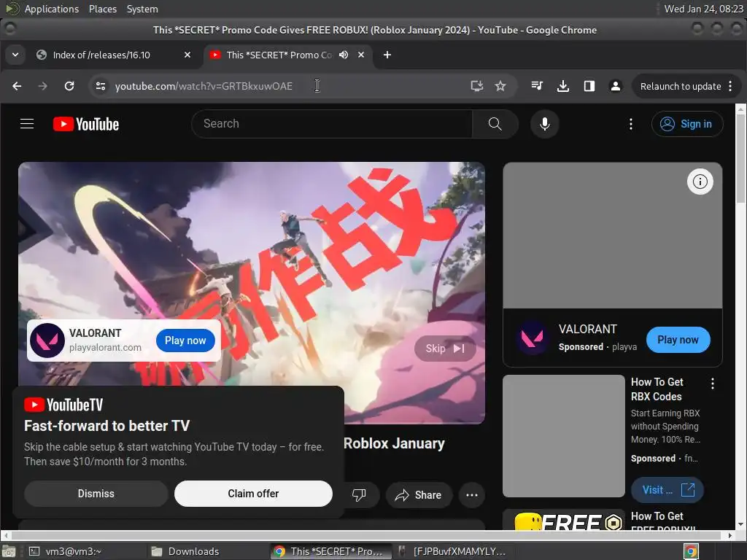
Task: Share the video
Action: (x=418, y=495)
